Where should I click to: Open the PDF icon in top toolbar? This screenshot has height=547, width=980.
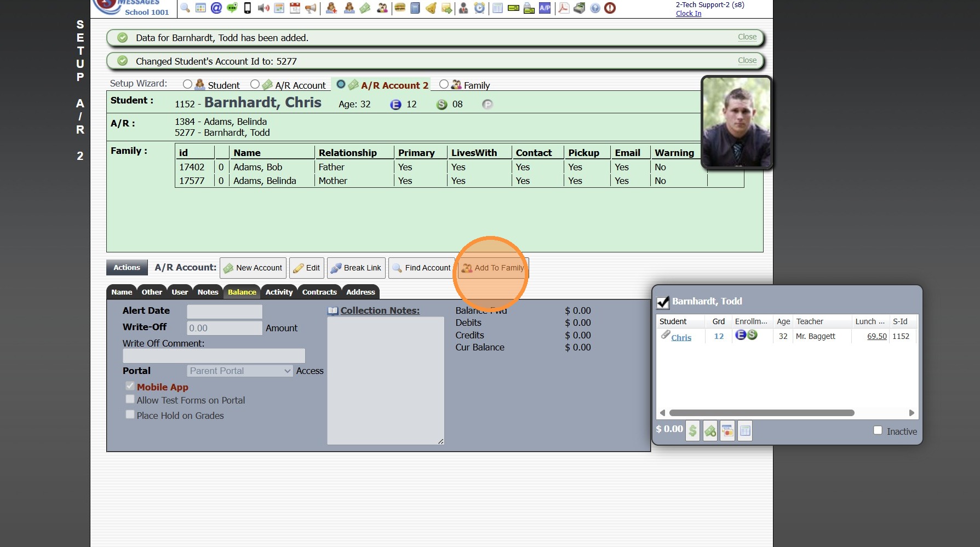[x=563, y=8]
